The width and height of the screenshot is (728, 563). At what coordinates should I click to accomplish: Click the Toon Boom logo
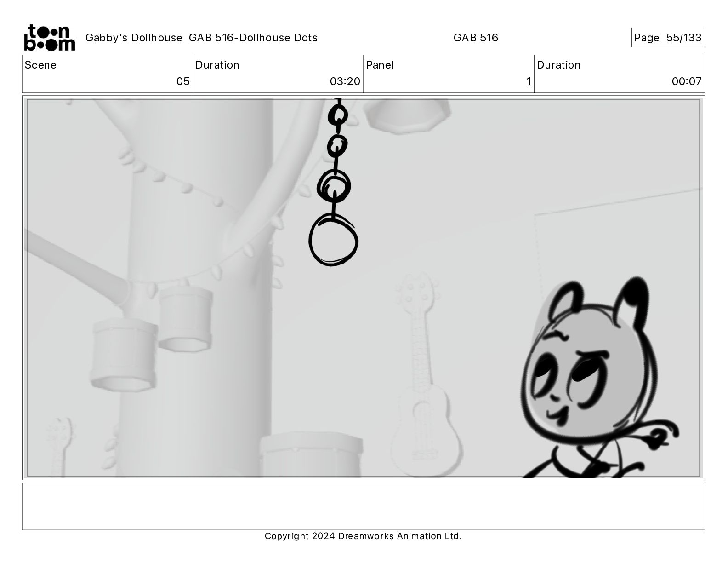49,37
